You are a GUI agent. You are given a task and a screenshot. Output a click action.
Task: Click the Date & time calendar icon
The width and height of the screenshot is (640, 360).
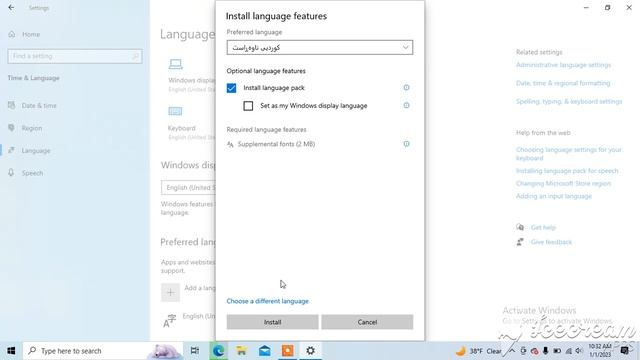11,105
